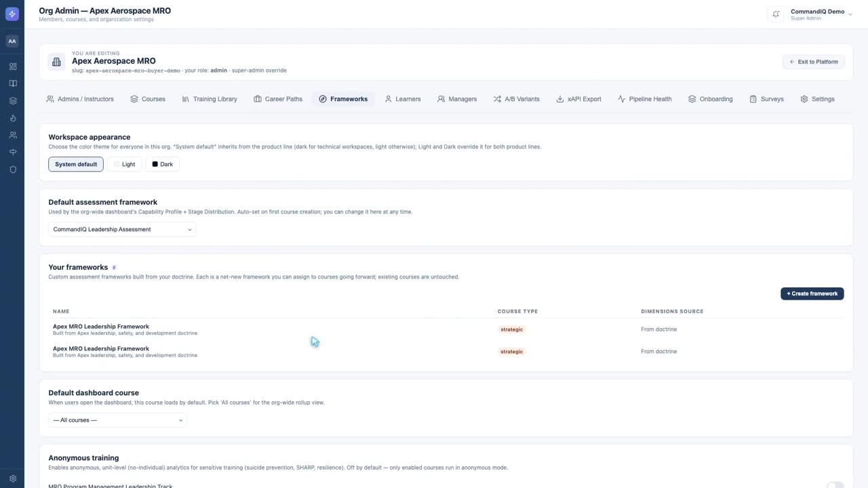Screen dimensions: 868x488
Task: Click the dashboard grid icon in sidebar
Action: coord(12,66)
